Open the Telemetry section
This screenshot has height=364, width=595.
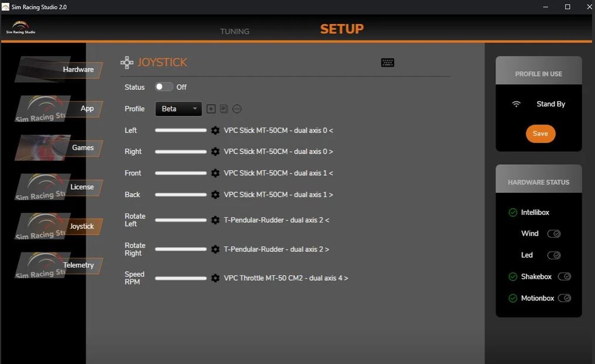[59, 265]
